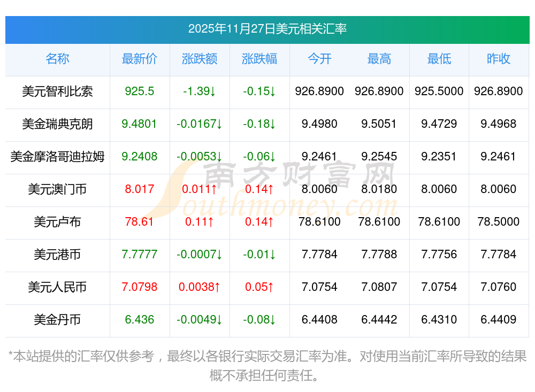Click the row name 美元人民币
535x392 pixels.
pos(57,287)
